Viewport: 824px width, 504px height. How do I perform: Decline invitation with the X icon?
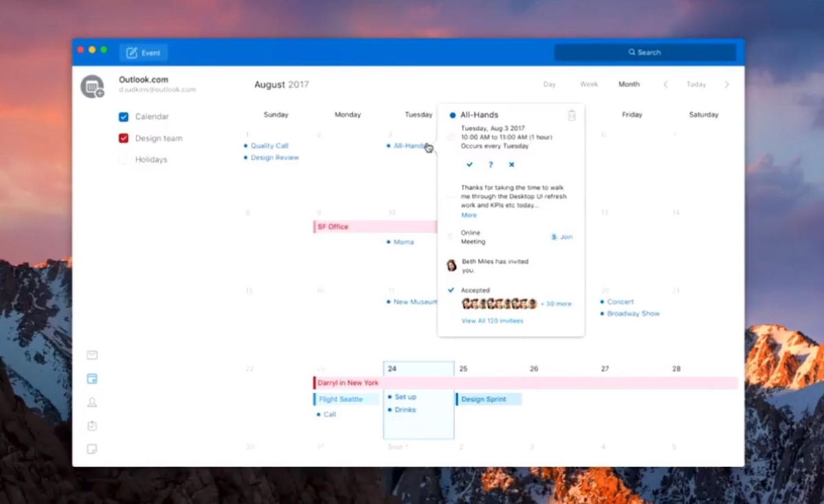pyautogui.click(x=512, y=165)
